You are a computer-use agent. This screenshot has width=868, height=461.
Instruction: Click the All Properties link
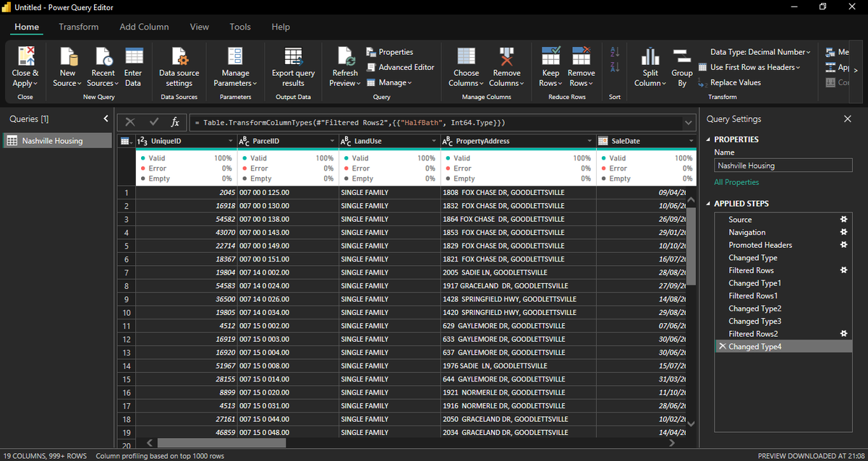[736, 182]
